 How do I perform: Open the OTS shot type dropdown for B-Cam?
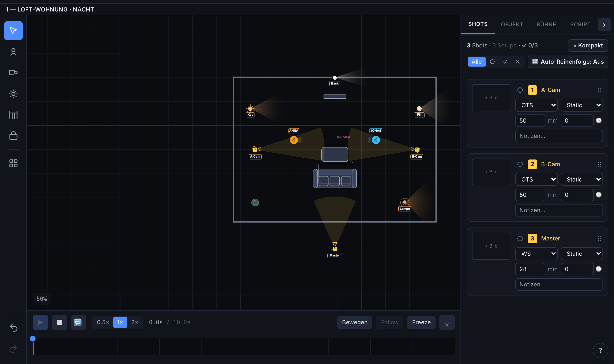click(536, 179)
